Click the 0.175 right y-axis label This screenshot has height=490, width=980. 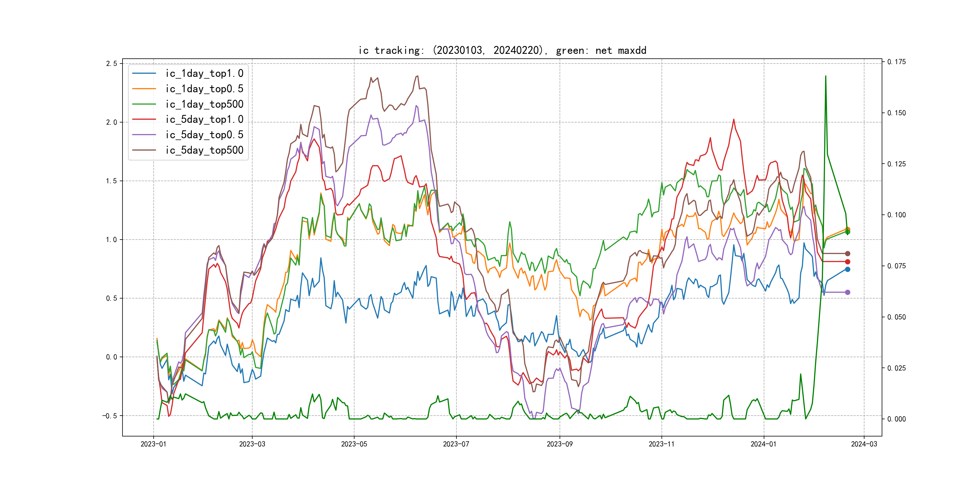(896, 62)
